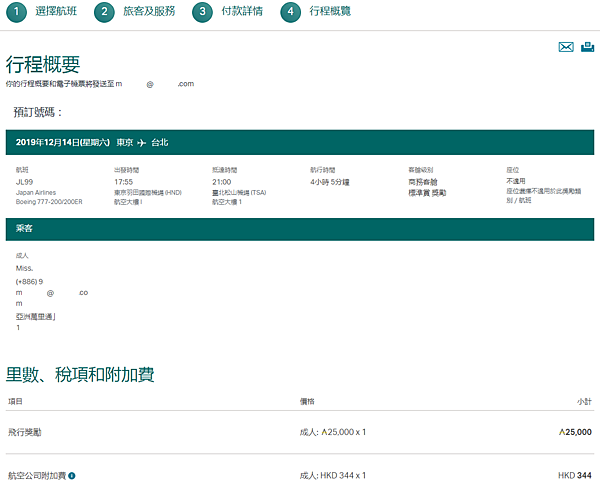Click the 預訂號碼 label

click(38, 112)
